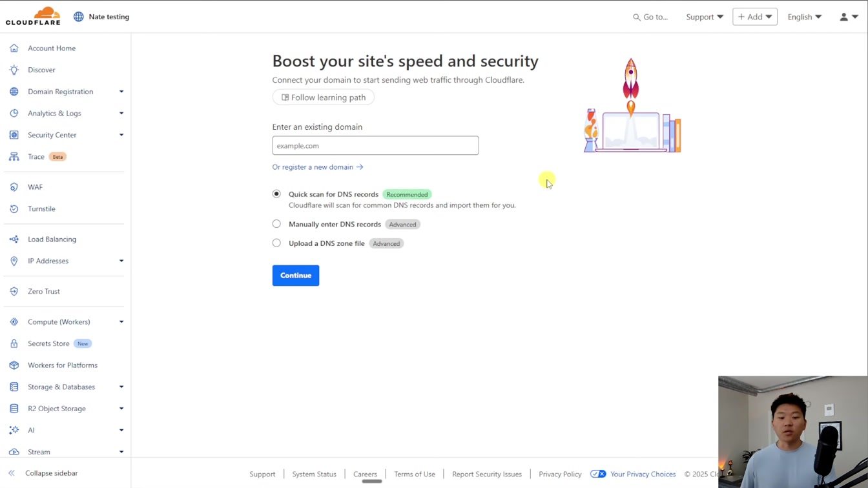868x488 pixels.
Task: Open Careers footer link
Action: [x=365, y=474]
